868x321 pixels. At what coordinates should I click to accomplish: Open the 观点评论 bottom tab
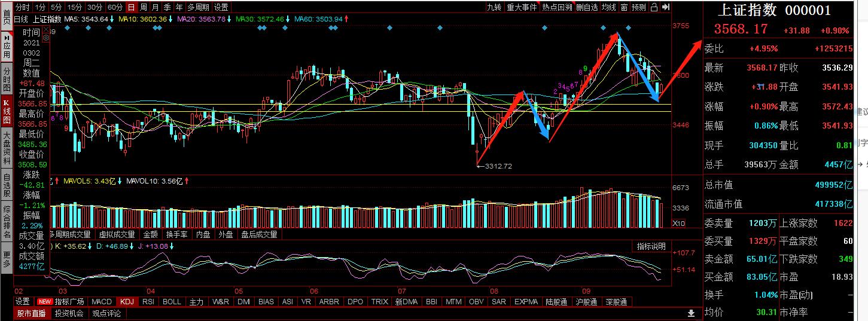point(106,313)
